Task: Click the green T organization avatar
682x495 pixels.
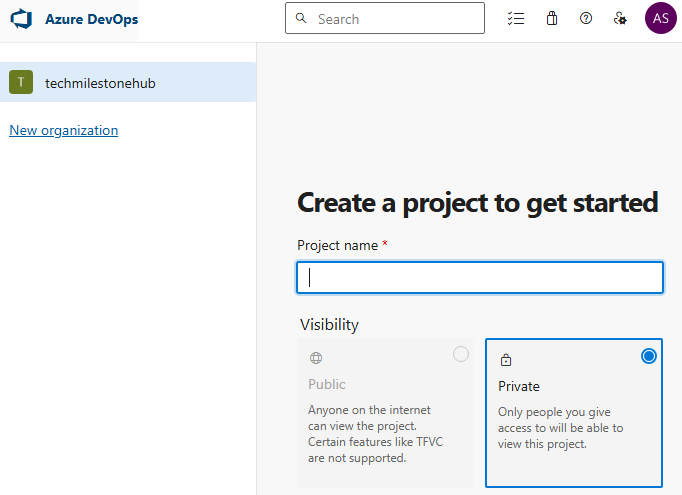Action: click(21, 83)
